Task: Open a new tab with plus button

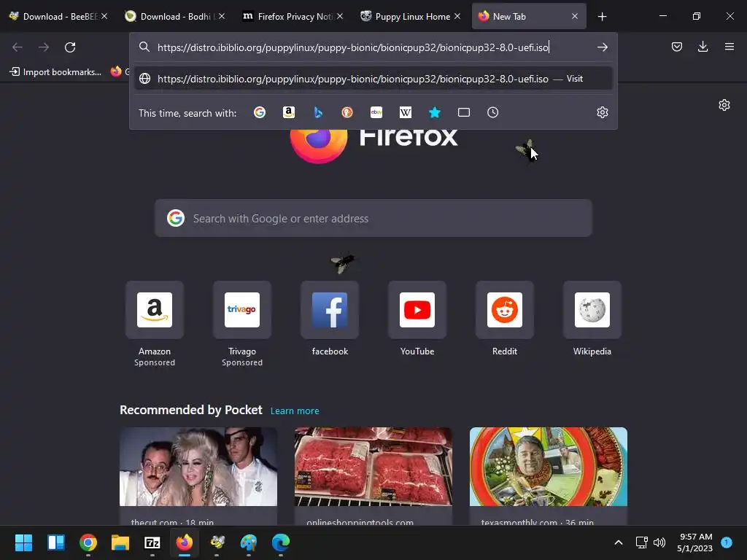Action: [602, 17]
